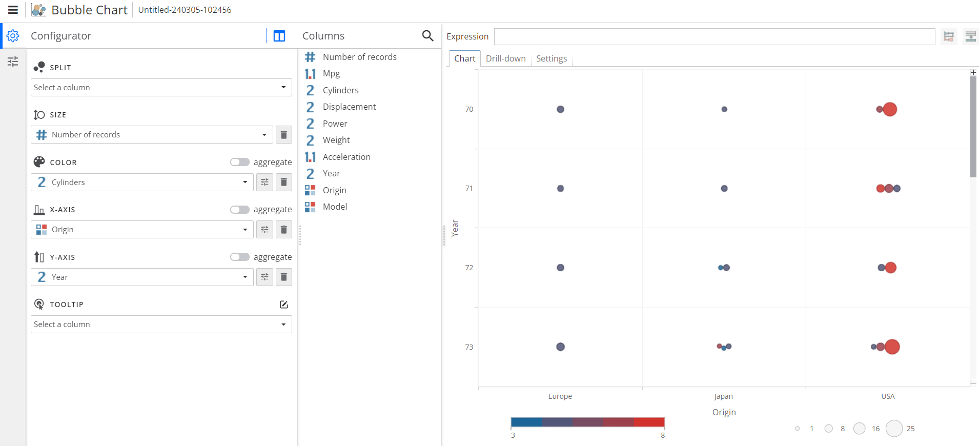Viewport: 980px width, 446px height.
Task: Open the Settings tab
Action: pyautogui.click(x=551, y=58)
